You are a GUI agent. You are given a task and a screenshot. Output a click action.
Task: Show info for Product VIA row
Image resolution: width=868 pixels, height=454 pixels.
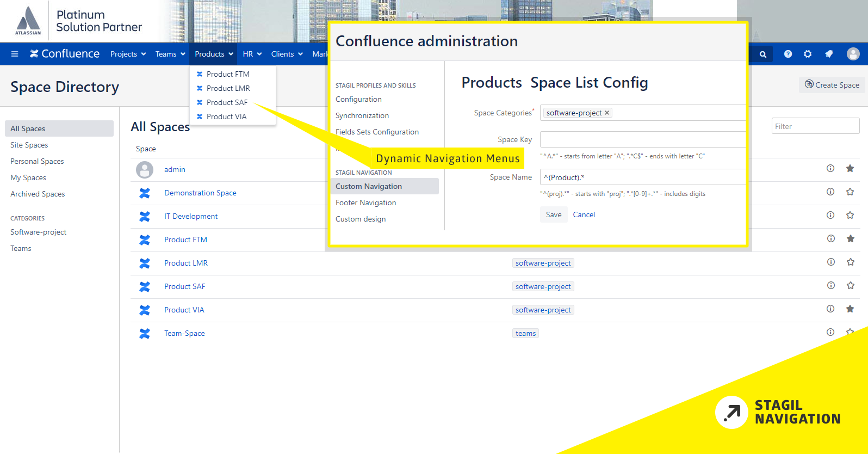[x=830, y=309]
